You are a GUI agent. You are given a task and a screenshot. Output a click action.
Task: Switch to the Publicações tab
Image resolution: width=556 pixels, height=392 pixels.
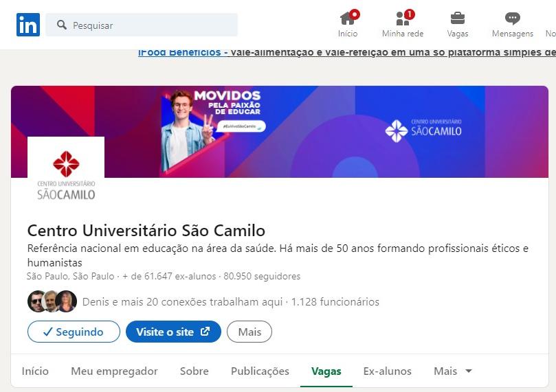(x=260, y=371)
